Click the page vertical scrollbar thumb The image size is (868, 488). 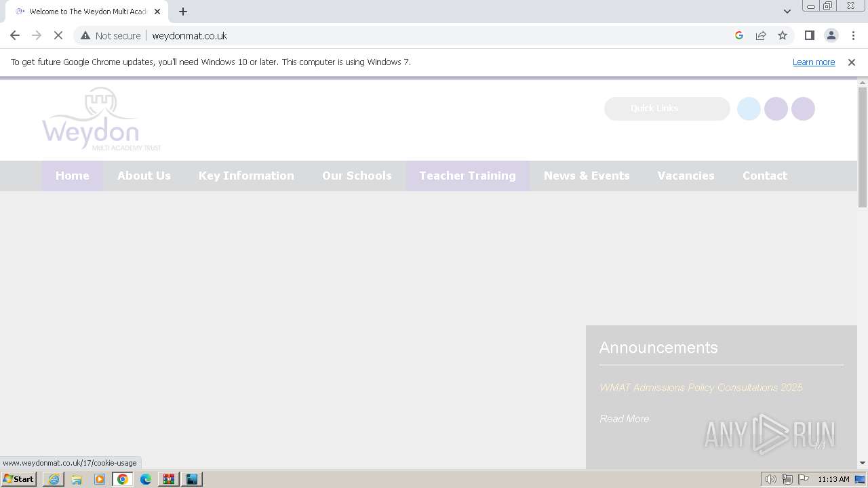point(863,147)
